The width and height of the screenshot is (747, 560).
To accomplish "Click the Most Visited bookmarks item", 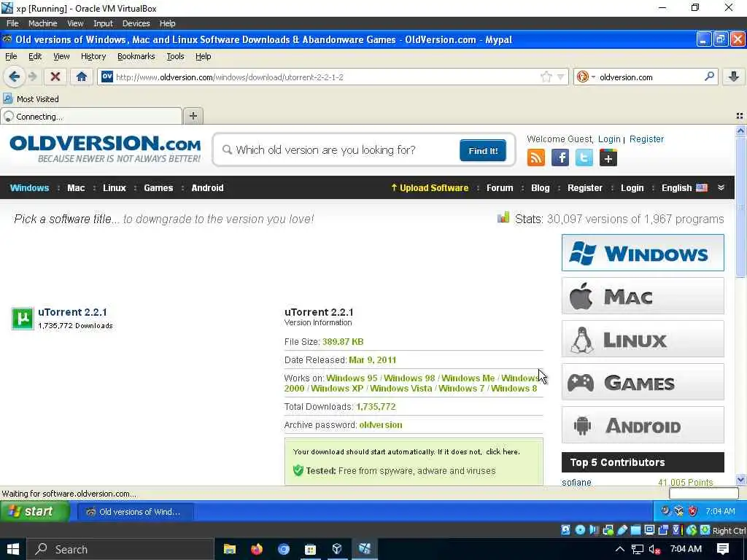I will click(x=31, y=99).
